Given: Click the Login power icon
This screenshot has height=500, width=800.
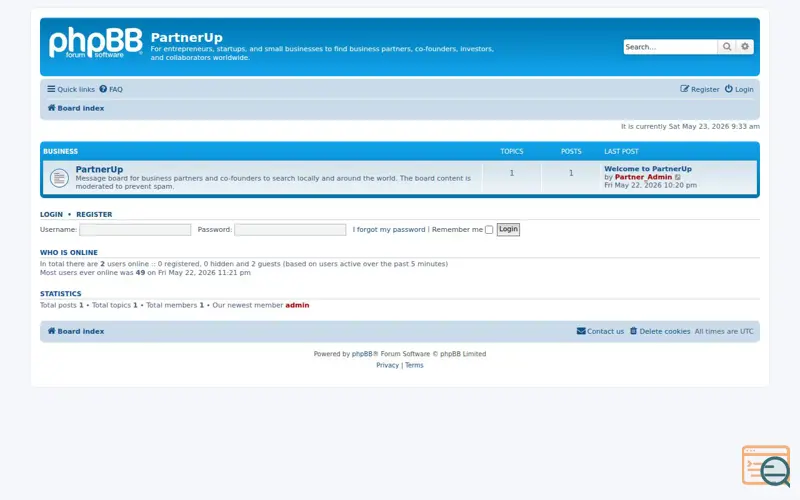Looking at the screenshot, I should point(729,89).
